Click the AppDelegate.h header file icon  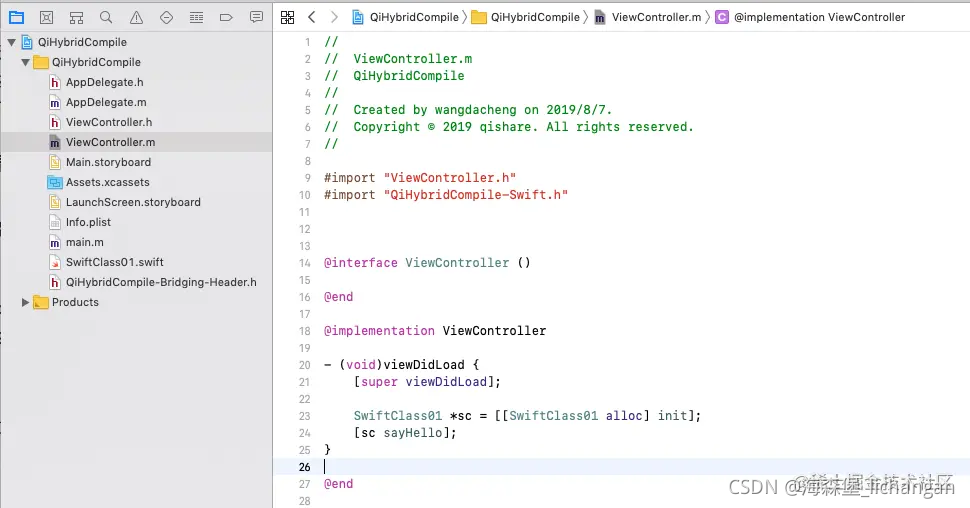pos(55,82)
